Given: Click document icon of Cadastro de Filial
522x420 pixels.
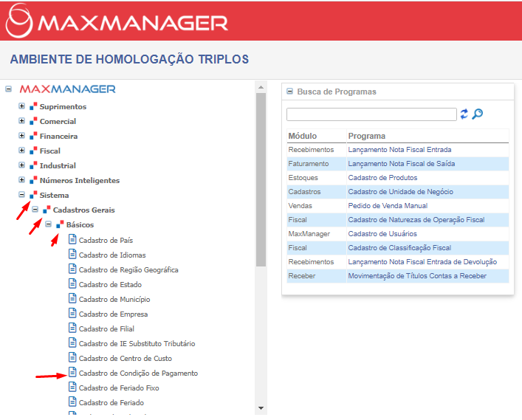Looking at the screenshot, I should pyautogui.click(x=72, y=328).
